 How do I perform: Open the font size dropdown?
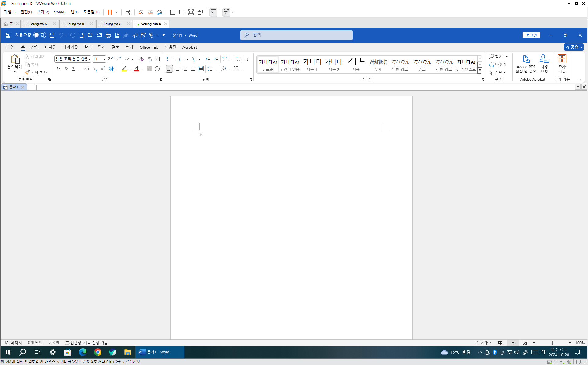104,59
